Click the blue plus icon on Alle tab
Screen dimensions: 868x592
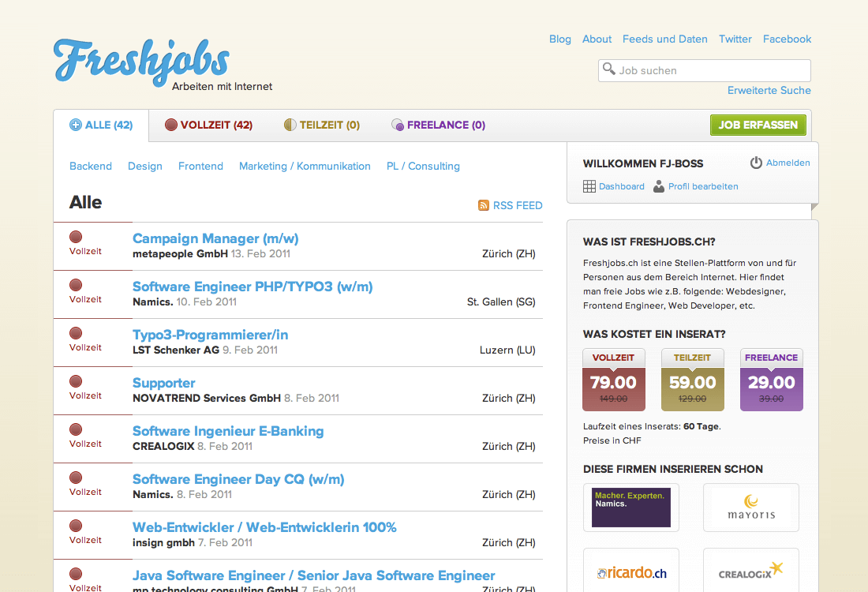tap(76, 125)
